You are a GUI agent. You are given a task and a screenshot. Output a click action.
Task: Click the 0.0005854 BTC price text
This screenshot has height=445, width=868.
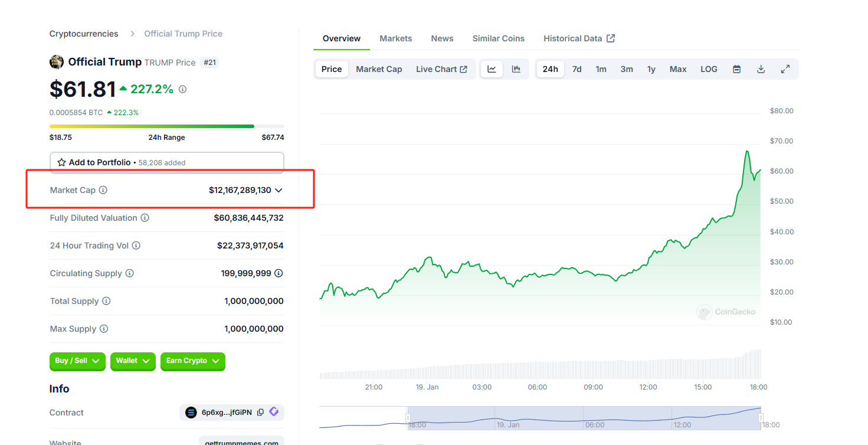point(76,112)
